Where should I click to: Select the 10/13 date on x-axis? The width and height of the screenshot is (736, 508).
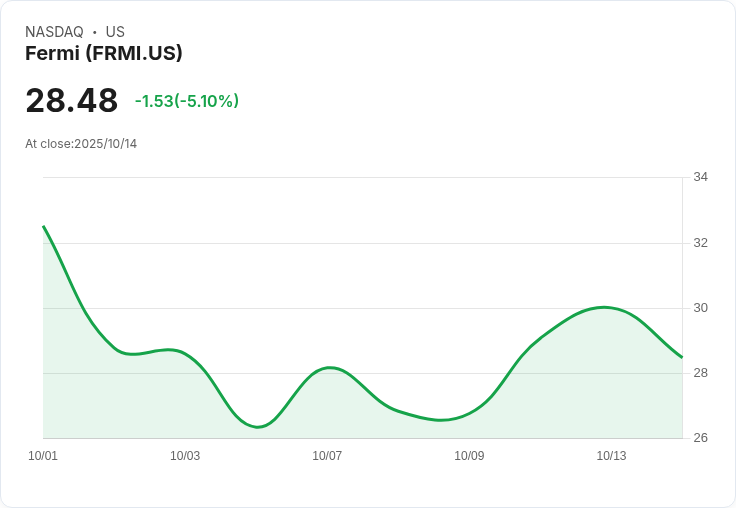click(x=611, y=456)
